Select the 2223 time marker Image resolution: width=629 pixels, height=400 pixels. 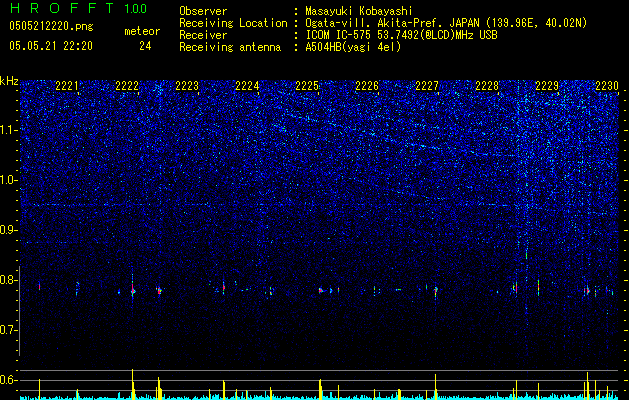tap(187, 86)
